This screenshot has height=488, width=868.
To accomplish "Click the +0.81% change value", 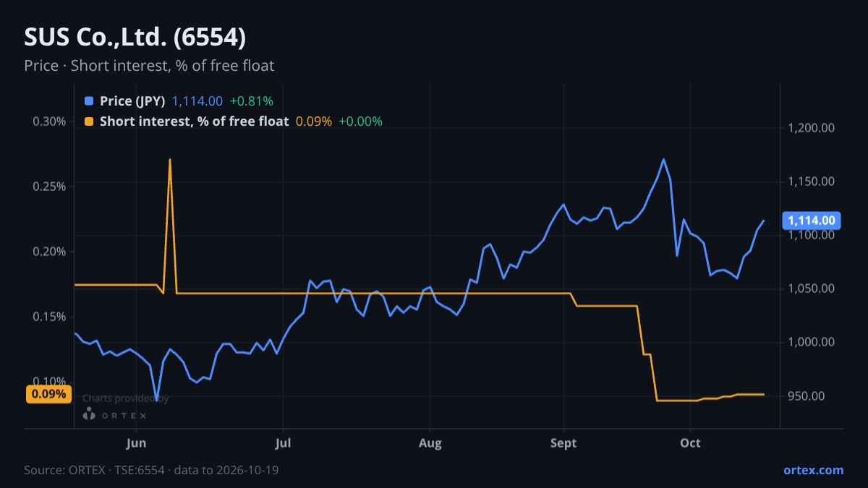I will 252,101.
